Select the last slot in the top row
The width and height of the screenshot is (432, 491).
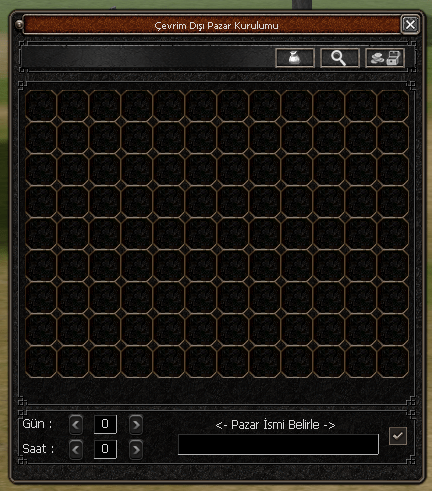[x=393, y=106]
